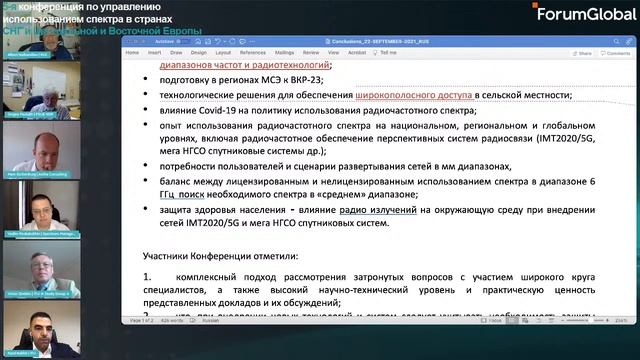The image size is (640, 360).
Task: Click the bullet text 'подготовку в регионах МСЭ к ВКР-23;'
Action: click(242, 80)
